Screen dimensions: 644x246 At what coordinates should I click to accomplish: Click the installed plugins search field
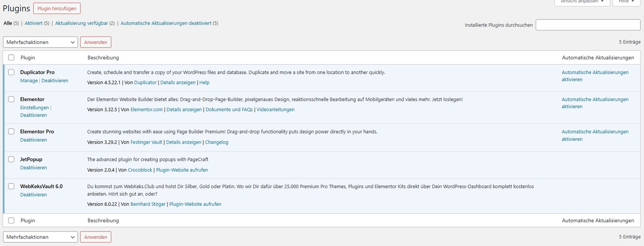point(588,25)
